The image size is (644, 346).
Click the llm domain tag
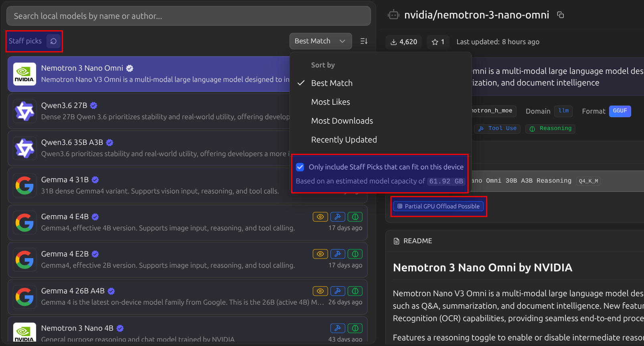(563, 111)
